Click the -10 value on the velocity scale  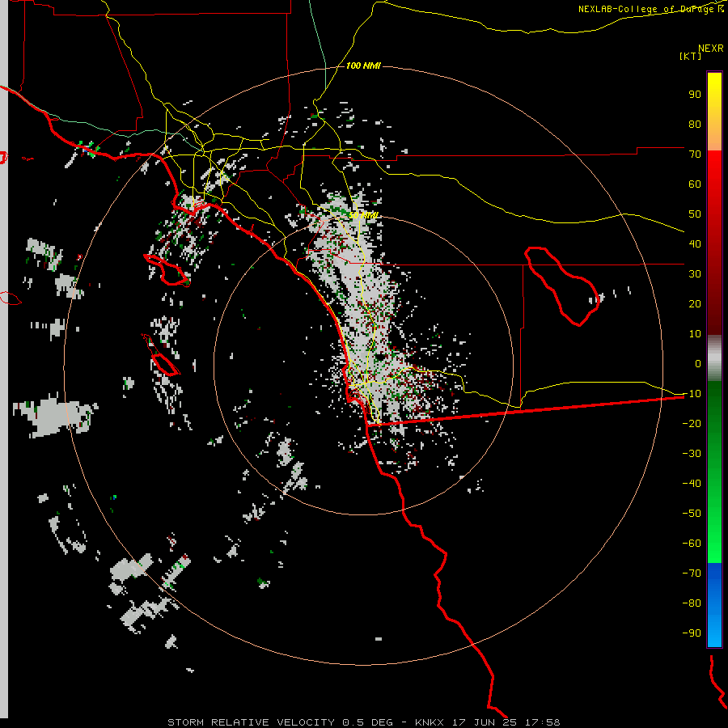(x=692, y=394)
